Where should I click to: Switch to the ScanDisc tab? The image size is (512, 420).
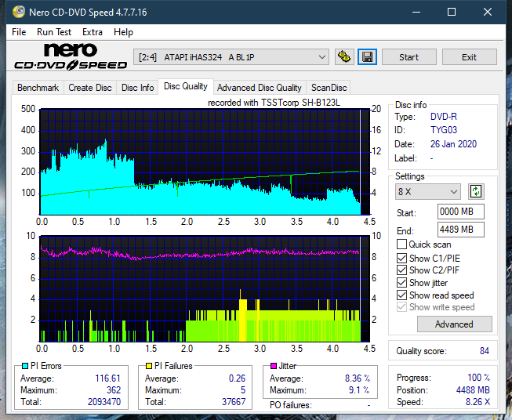(x=329, y=88)
